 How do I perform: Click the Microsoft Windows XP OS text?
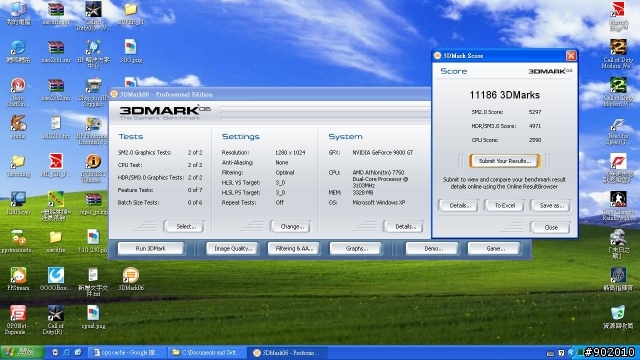(379, 202)
